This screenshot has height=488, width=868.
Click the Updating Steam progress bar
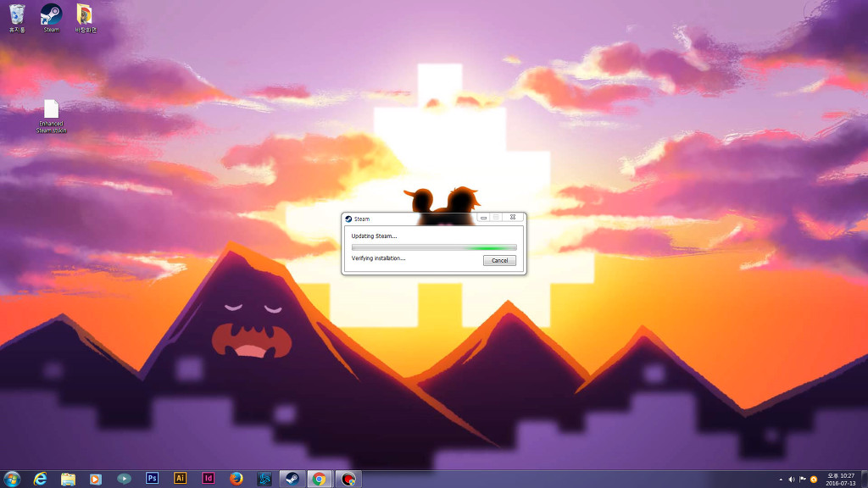coord(434,247)
